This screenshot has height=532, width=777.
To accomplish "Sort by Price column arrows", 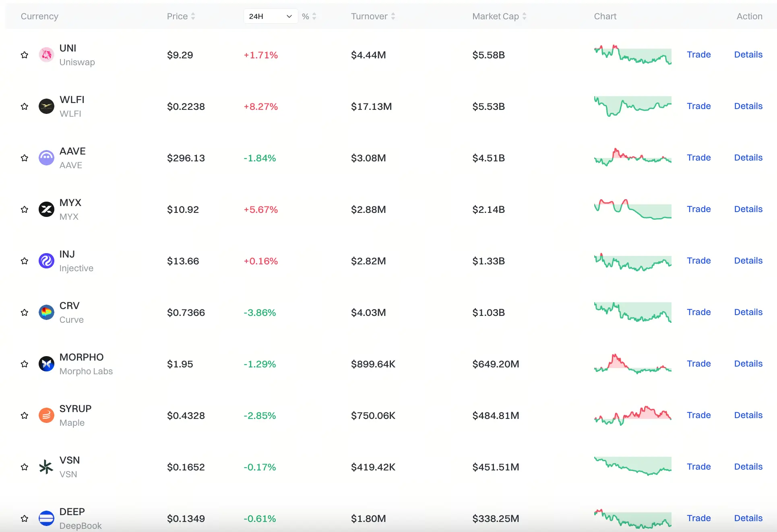I will (x=193, y=16).
